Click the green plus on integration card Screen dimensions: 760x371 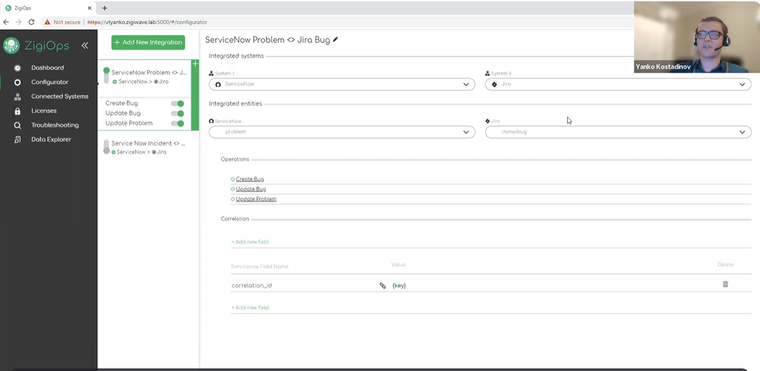point(195,64)
